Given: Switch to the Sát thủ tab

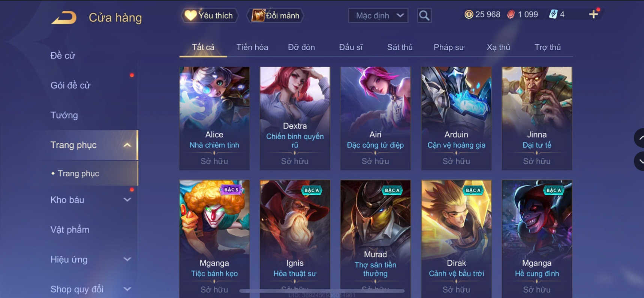Looking at the screenshot, I should tap(400, 47).
